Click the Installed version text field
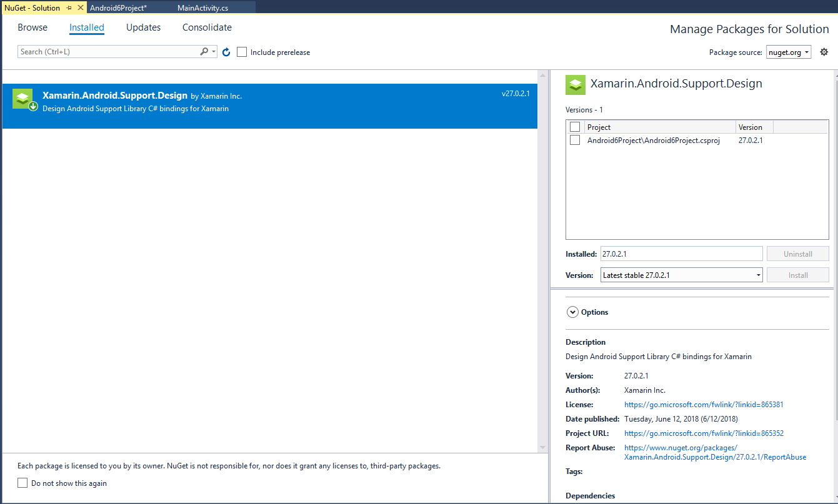This screenshot has height=504, width=838. 681,254
